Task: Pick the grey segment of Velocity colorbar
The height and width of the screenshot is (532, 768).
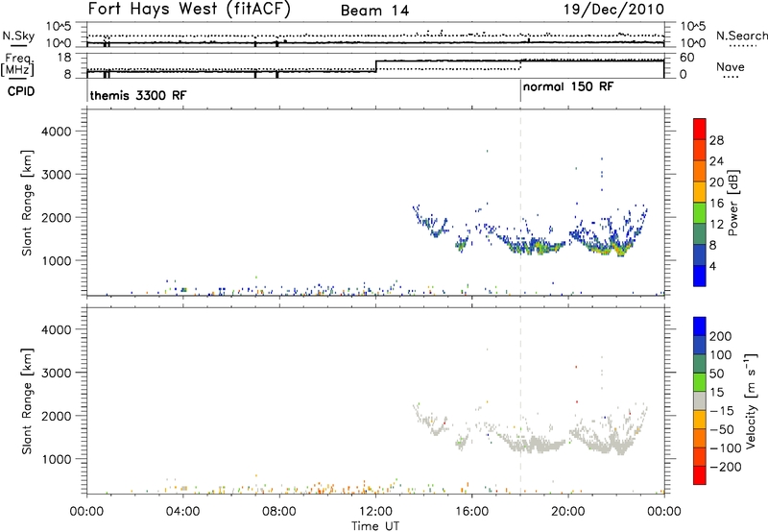Action: [700, 400]
